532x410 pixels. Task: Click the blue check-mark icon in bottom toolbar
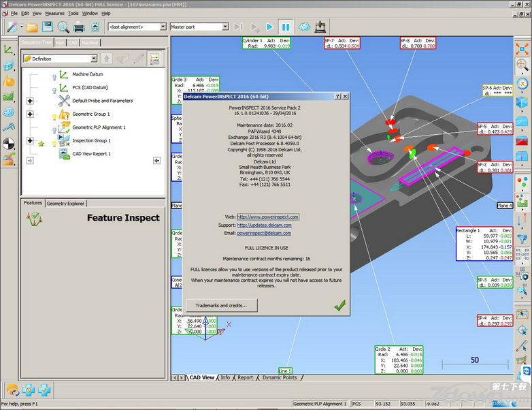[44, 390]
